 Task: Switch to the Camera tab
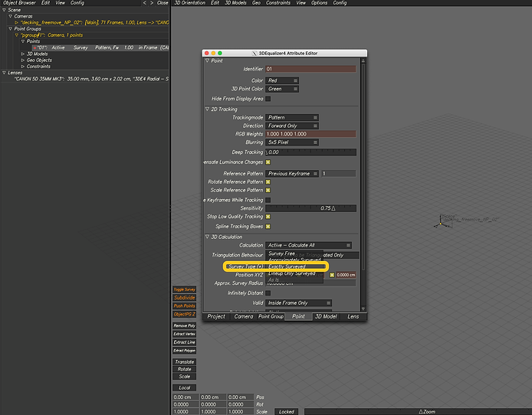click(244, 316)
